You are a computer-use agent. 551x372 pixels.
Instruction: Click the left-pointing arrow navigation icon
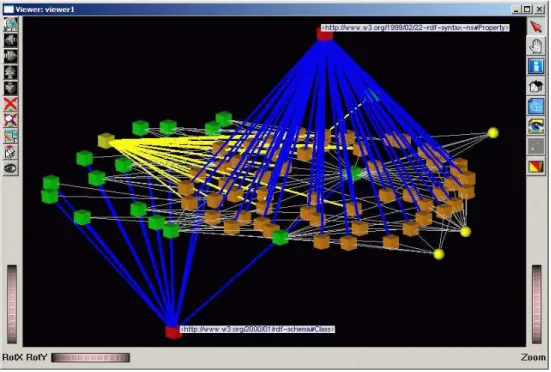pyautogui.click(x=11, y=40)
